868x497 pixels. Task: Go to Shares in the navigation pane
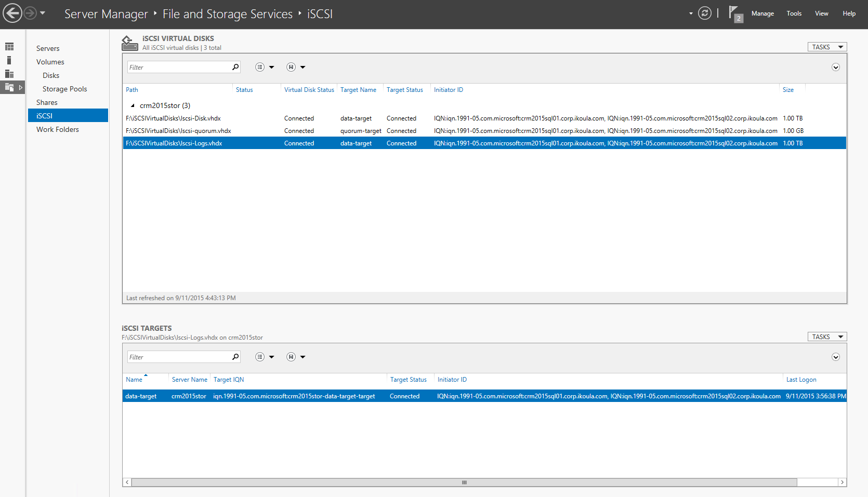tap(47, 102)
